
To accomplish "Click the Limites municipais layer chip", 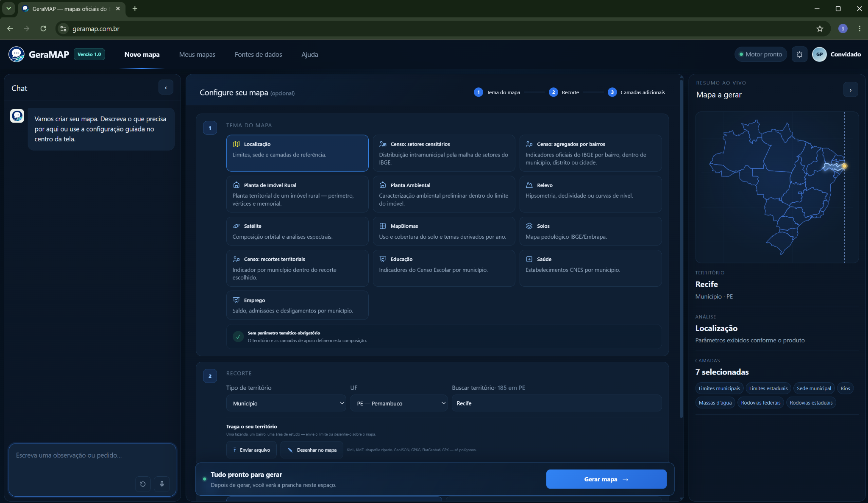I will (x=719, y=388).
